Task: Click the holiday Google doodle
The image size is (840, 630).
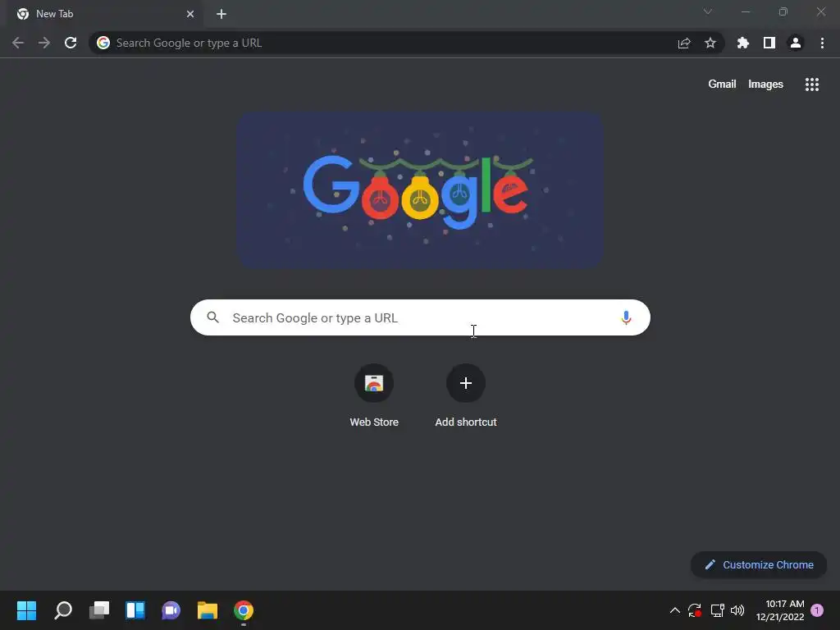Action: point(421,189)
